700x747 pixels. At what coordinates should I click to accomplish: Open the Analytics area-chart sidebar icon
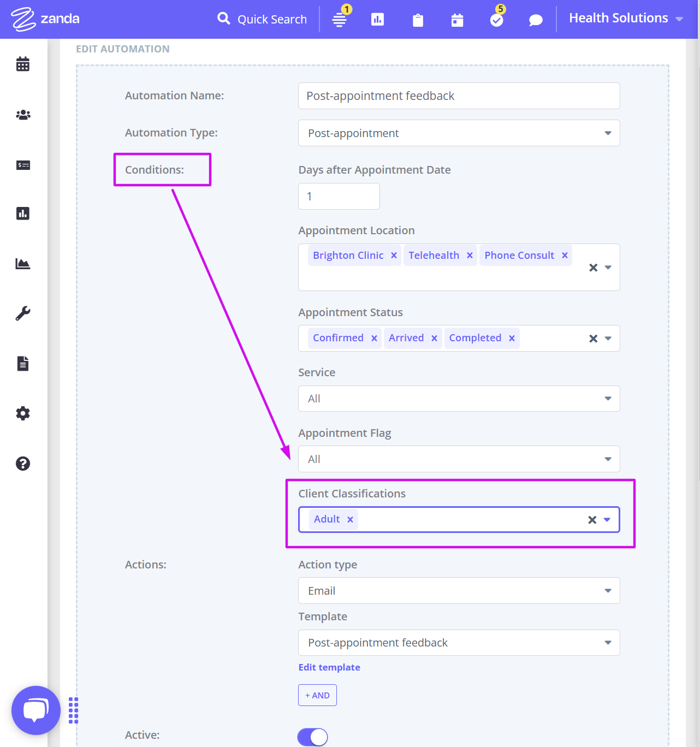tap(22, 263)
